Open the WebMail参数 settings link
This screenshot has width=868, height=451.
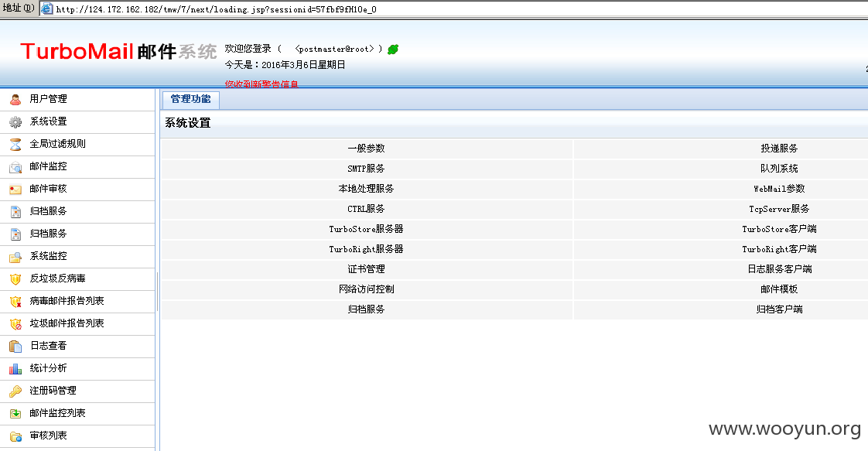click(x=779, y=189)
